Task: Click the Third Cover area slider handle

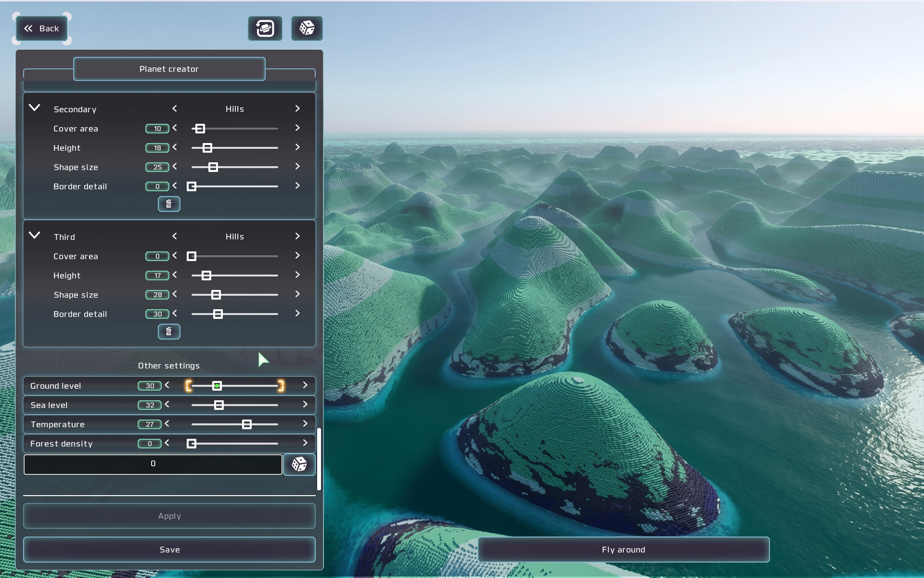Action: [x=192, y=256]
